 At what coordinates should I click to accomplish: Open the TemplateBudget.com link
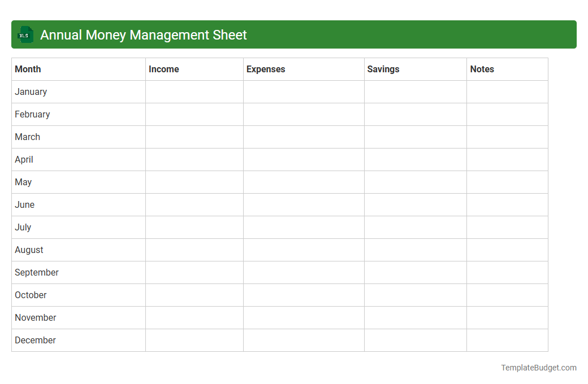click(x=538, y=368)
